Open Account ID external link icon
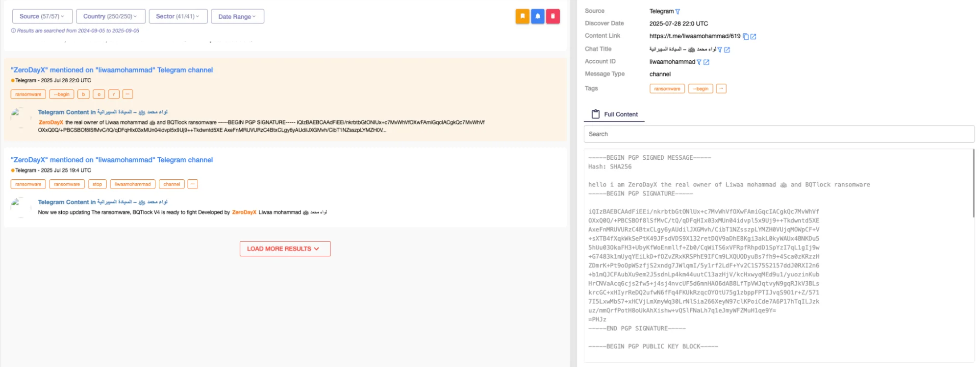Viewport: 980px width, 367px height. 706,62
